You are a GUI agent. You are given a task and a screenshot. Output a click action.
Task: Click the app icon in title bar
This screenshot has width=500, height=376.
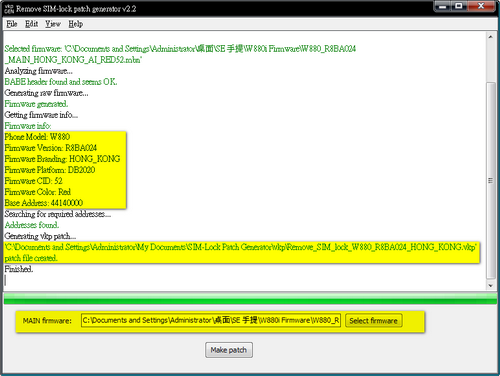pyautogui.click(x=9, y=9)
